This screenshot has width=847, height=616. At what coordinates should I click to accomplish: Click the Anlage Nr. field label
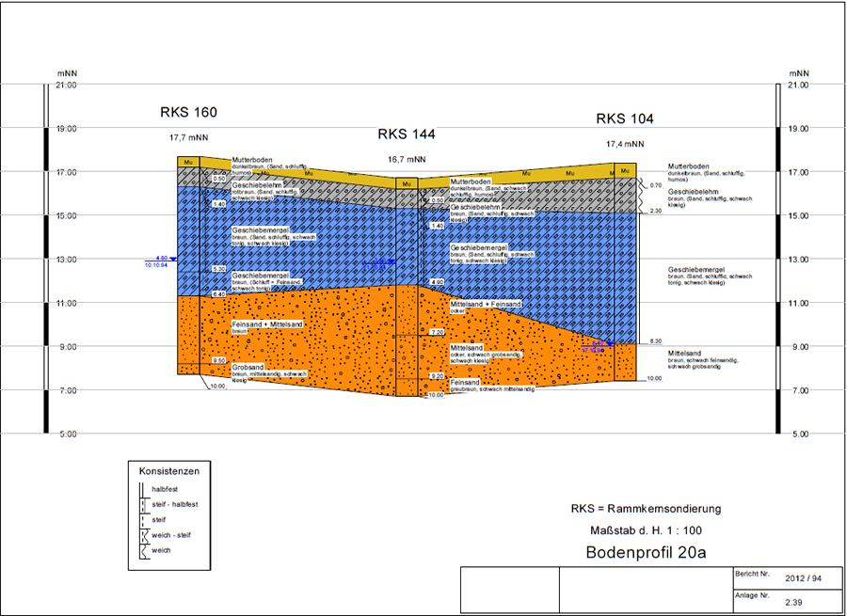[x=752, y=595]
